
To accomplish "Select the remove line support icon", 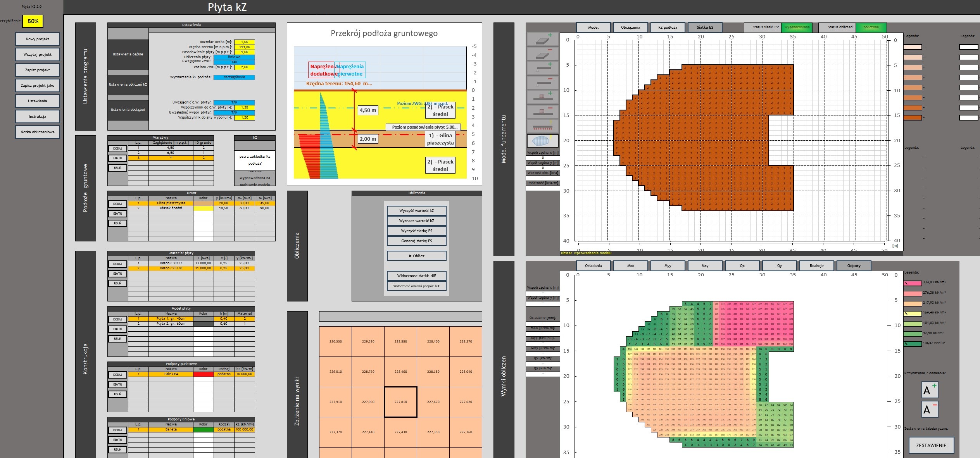I will 542,83.
